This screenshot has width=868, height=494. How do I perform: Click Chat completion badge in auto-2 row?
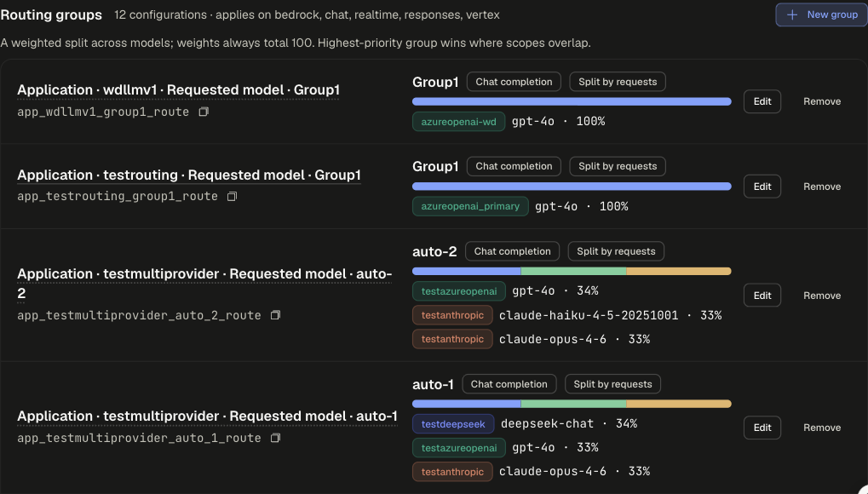click(x=512, y=251)
